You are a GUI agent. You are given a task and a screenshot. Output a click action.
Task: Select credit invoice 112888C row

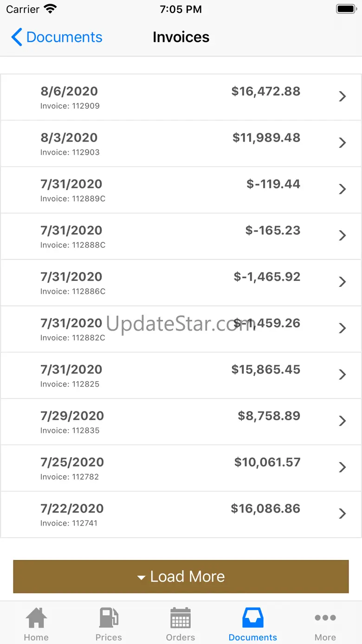tap(181, 236)
